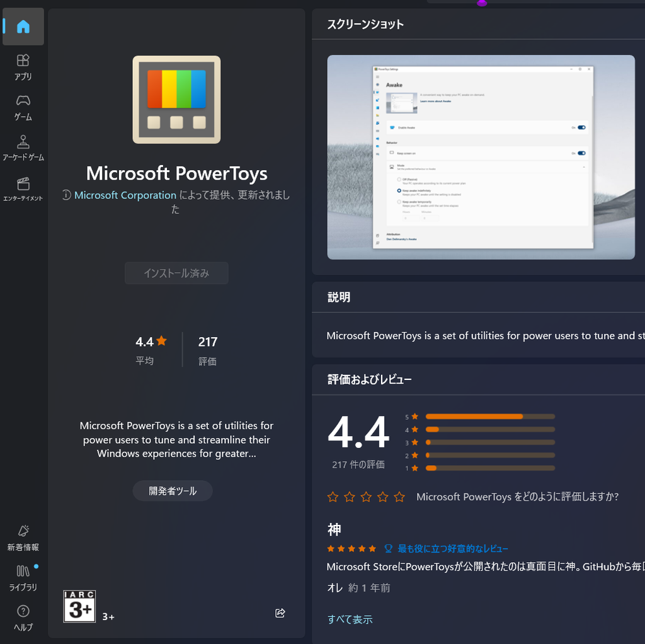Open ヘルプ in the sidebar
The image size is (645, 644).
coord(23,618)
